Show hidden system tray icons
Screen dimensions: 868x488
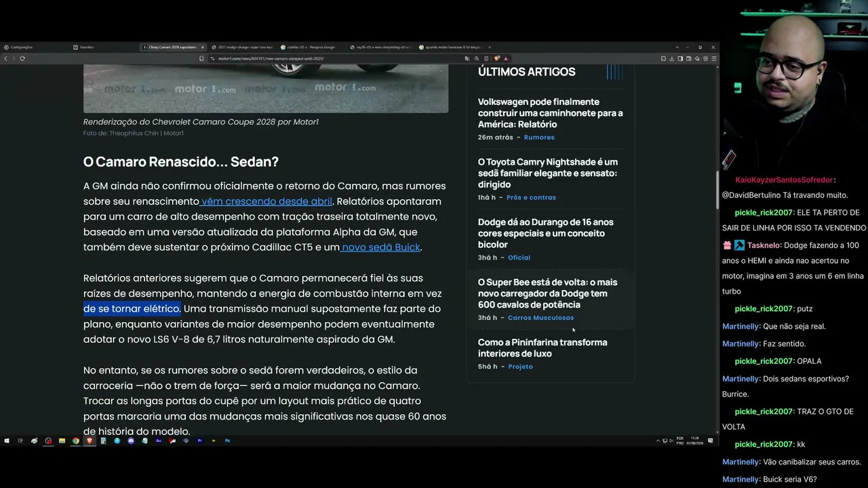pos(658,441)
